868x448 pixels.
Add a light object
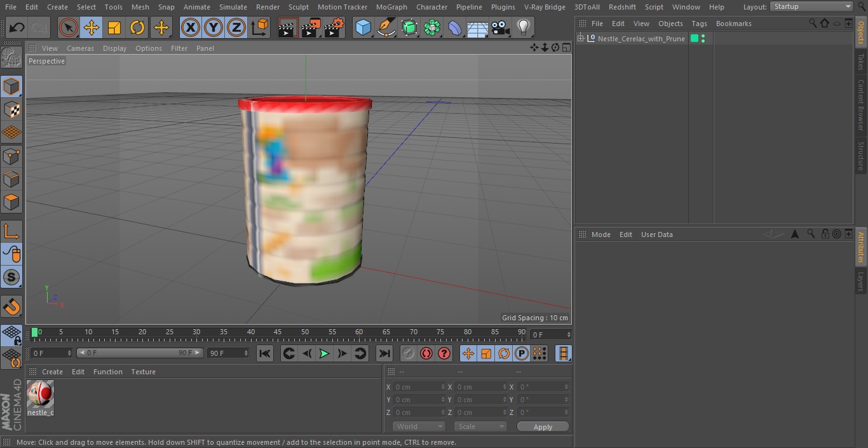point(523,27)
